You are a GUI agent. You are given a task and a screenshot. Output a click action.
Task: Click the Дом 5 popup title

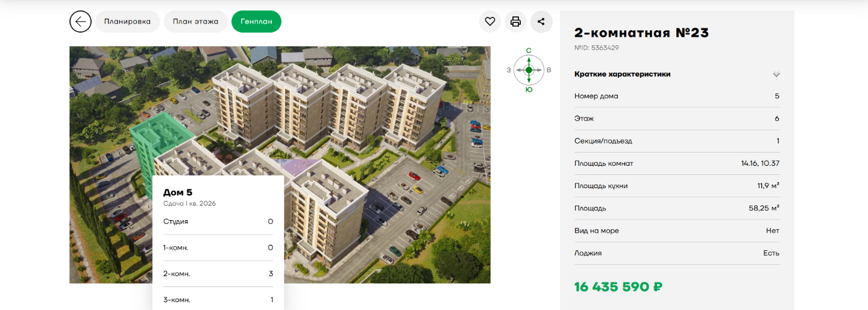point(178,192)
